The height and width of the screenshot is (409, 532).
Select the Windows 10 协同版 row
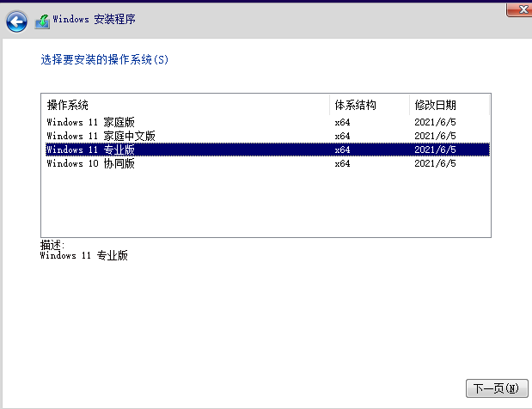(x=267, y=163)
